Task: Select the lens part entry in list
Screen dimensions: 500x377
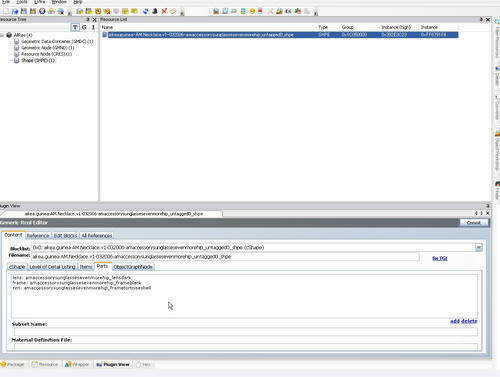Action: click(72, 277)
